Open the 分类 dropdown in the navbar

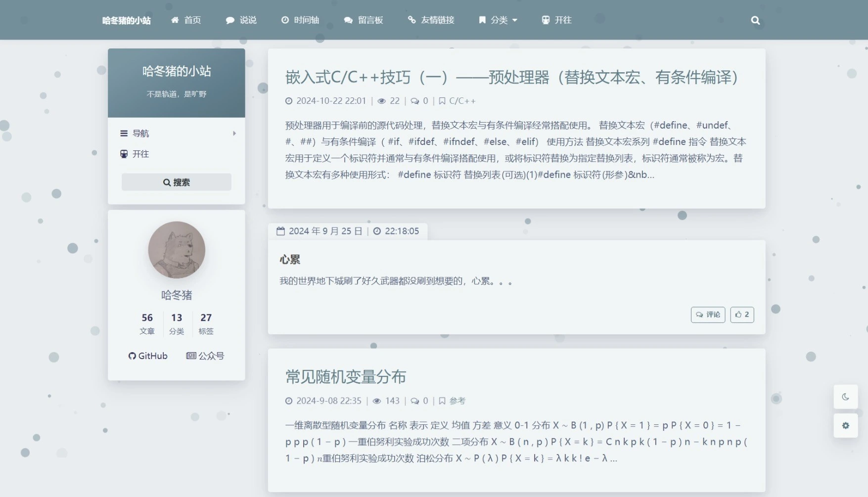498,20
